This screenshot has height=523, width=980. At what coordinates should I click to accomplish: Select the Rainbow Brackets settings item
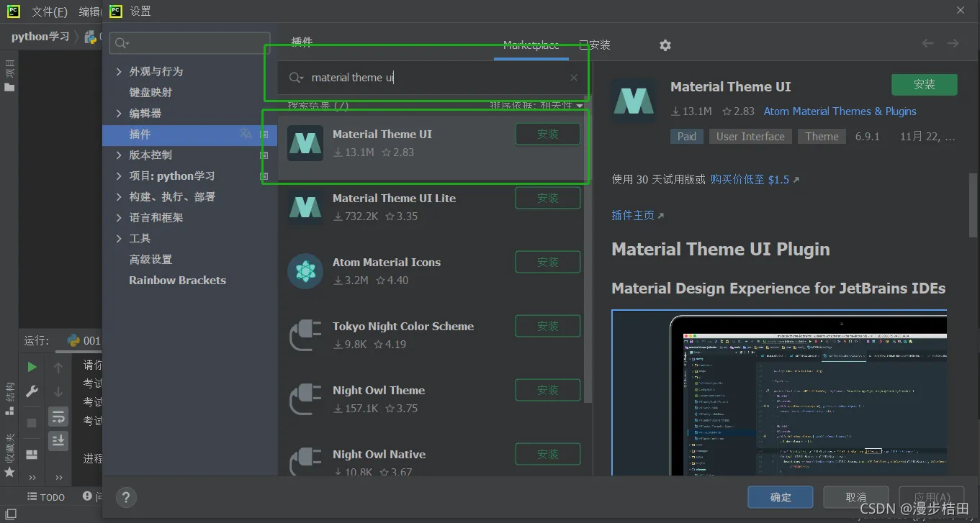pyautogui.click(x=177, y=281)
